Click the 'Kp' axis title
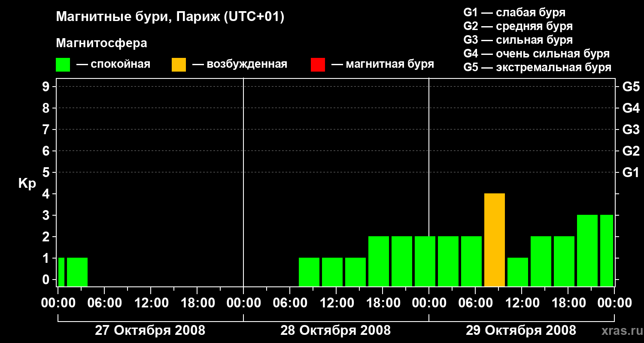This screenshot has height=343, width=644. click(27, 184)
